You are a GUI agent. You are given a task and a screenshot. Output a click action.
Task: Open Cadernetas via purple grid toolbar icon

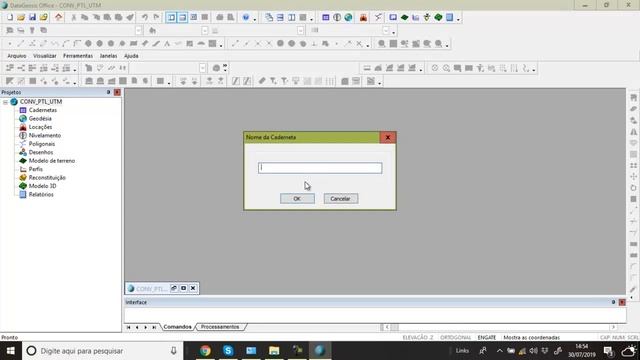pyautogui.click(x=326, y=17)
